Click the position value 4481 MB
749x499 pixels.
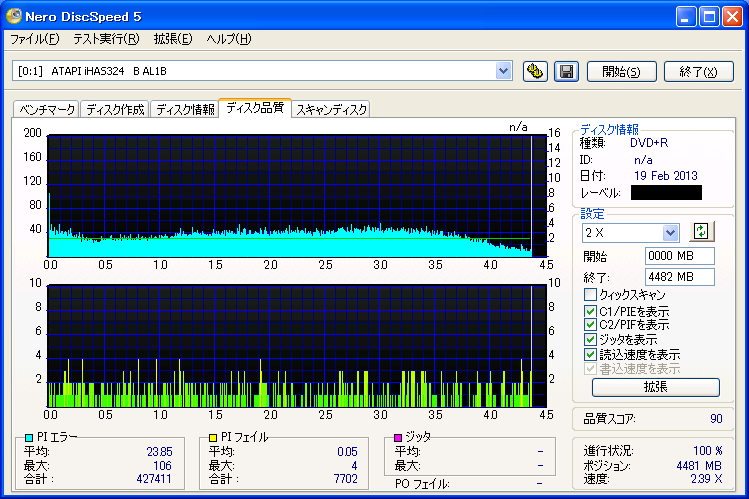tap(698, 466)
